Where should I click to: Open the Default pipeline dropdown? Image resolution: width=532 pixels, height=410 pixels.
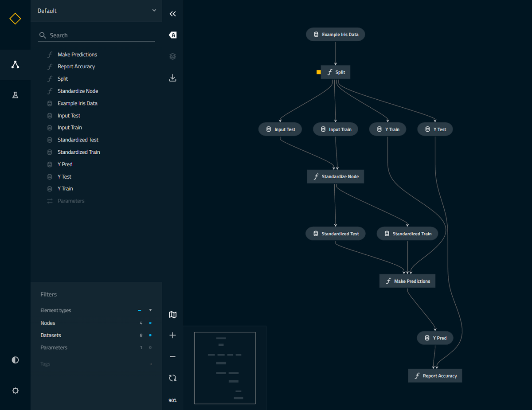96,11
